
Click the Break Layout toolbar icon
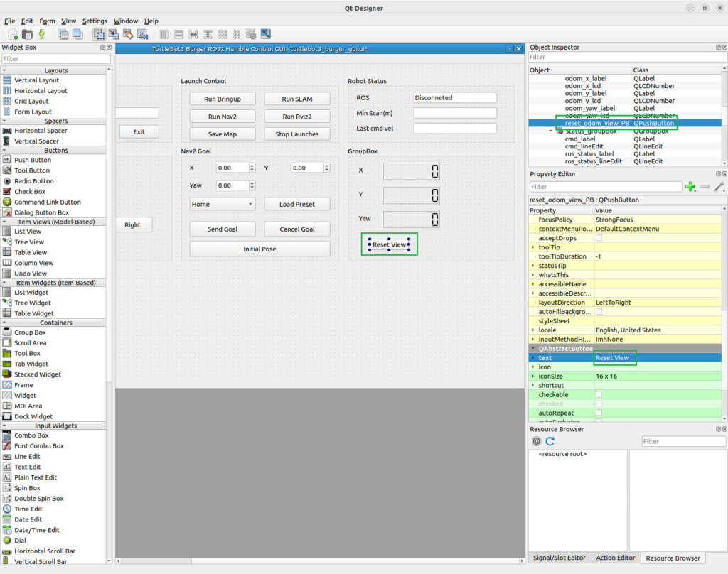251,34
